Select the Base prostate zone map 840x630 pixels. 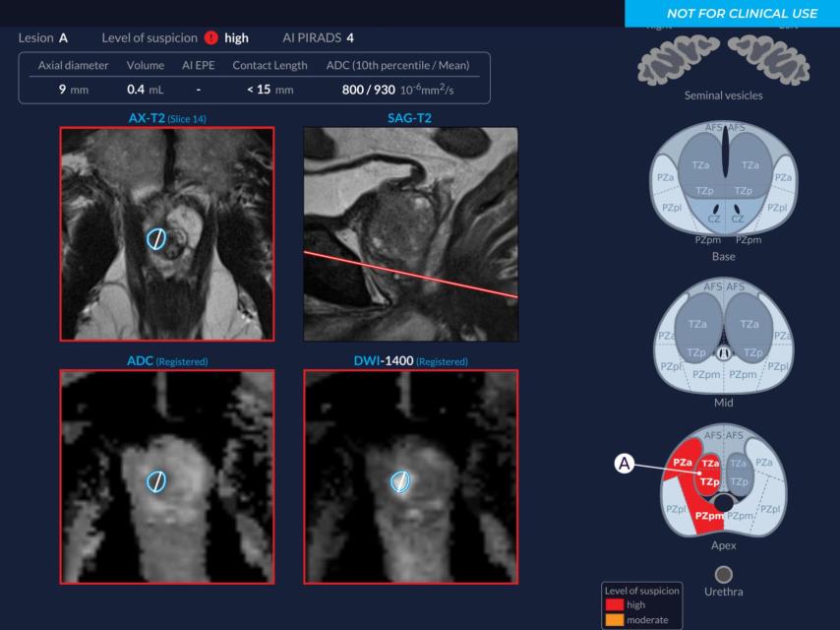click(x=723, y=192)
